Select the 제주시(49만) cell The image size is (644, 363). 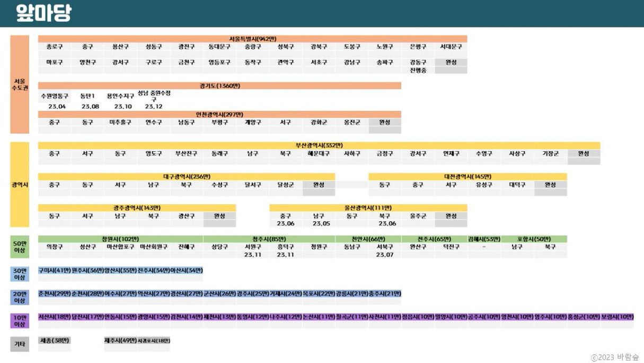(x=120, y=340)
